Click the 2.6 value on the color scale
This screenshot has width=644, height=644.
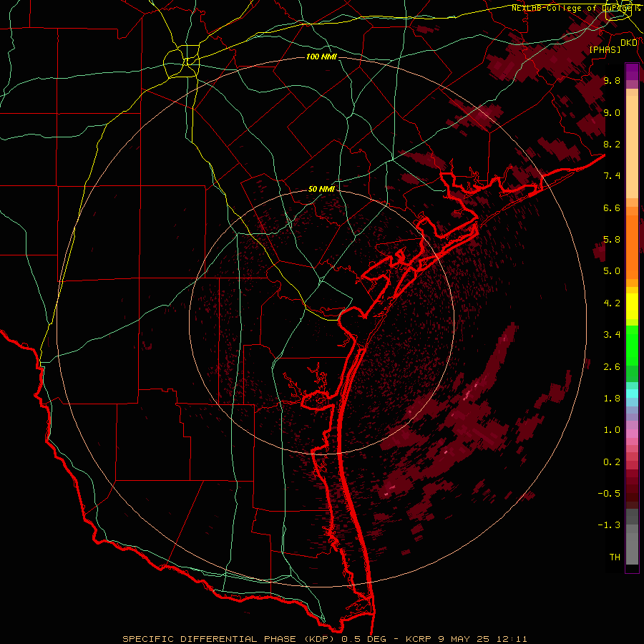612,367
